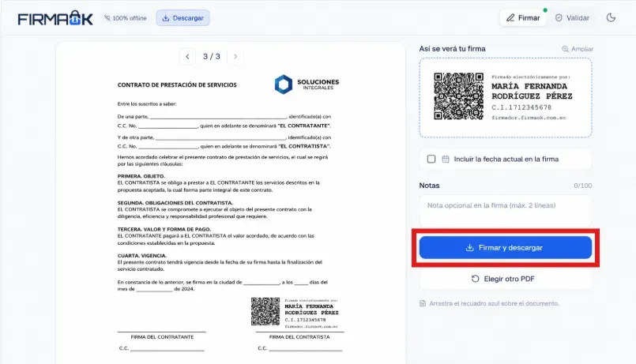Enable Incluir la fecha actual checkbox

click(431, 159)
